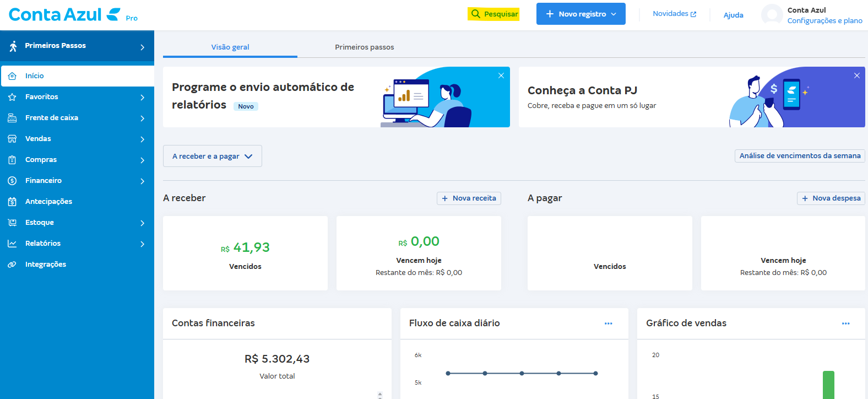Click the Nova receita button
Image resolution: width=868 pixels, height=399 pixels.
point(469,198)
